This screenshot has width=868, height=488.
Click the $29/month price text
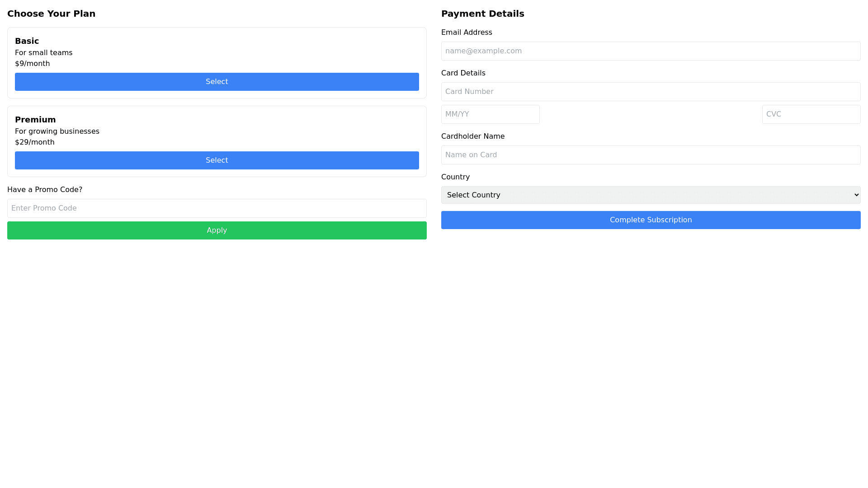[35, 142]
